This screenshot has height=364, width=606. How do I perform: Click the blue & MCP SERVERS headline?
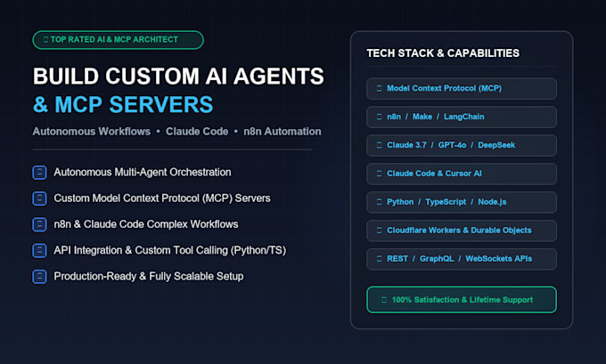[x=123, y=105]
